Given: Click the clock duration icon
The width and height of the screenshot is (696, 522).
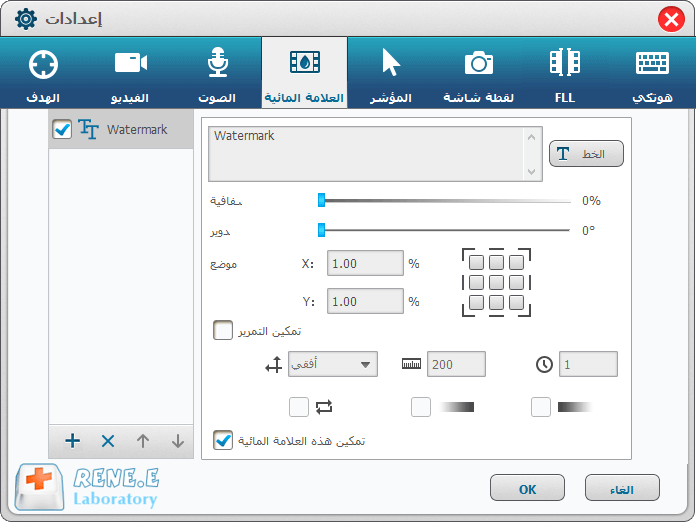Looking at the screenshot, I should pos(544,364).
